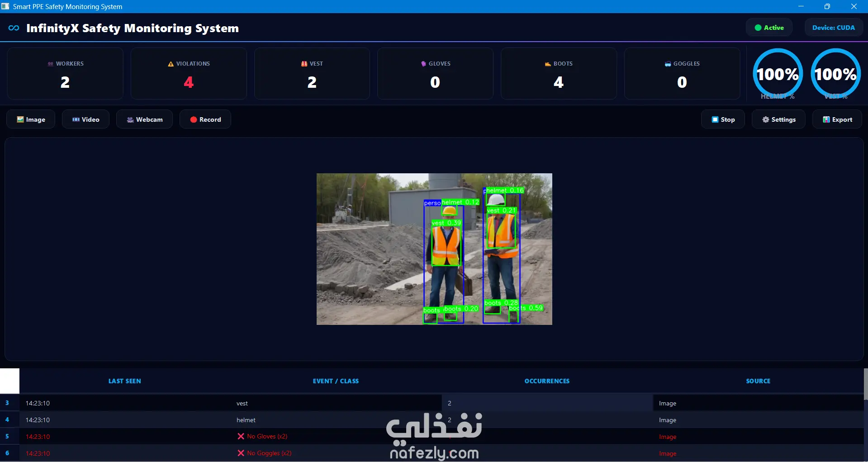Screen dimensions: 868x462
Task: Click the Goggles count value 0
Action: pos(682,82)
